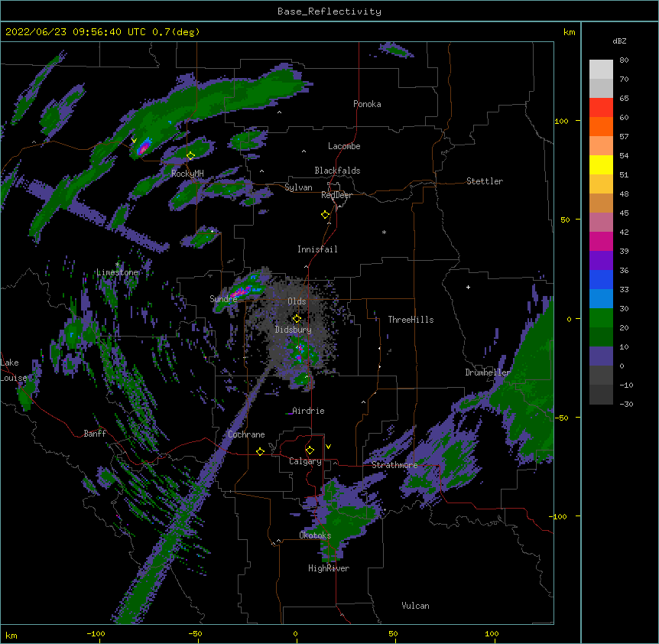This screenshot has height=644, width=659.
Task: Click the Ponoka city label
Action: pos(367,104)
